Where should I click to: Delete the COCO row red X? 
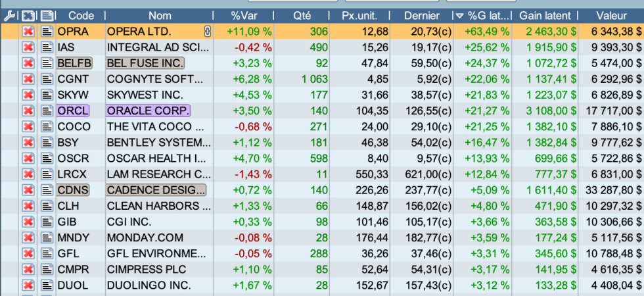click(28, 126)
